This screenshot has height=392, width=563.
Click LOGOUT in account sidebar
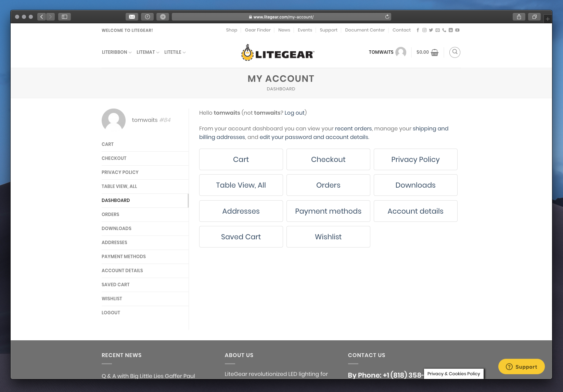[x=145, y=313]
